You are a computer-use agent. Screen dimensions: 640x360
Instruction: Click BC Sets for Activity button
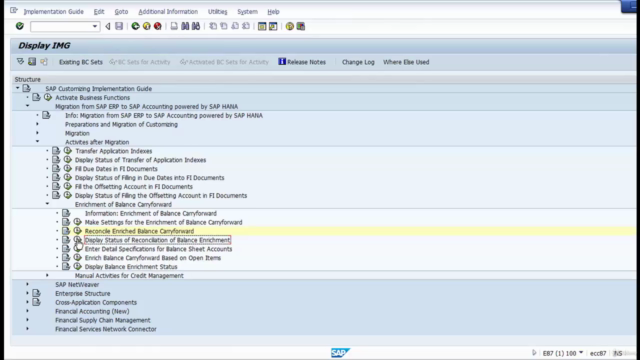click(x=140, y=62)
